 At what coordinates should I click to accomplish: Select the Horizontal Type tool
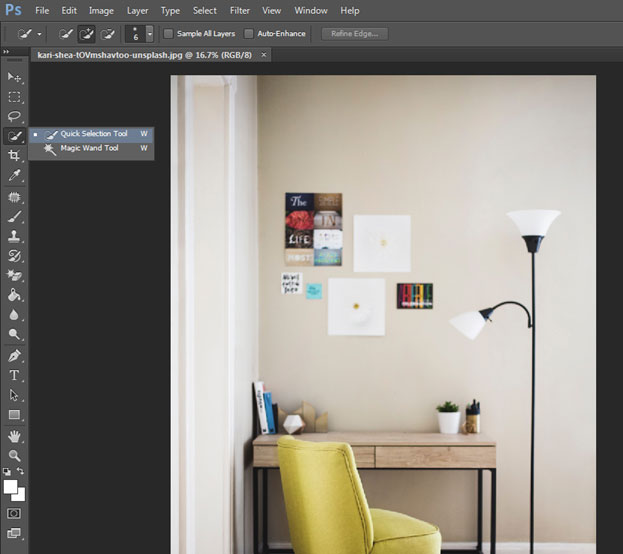(x=14, y=375)
